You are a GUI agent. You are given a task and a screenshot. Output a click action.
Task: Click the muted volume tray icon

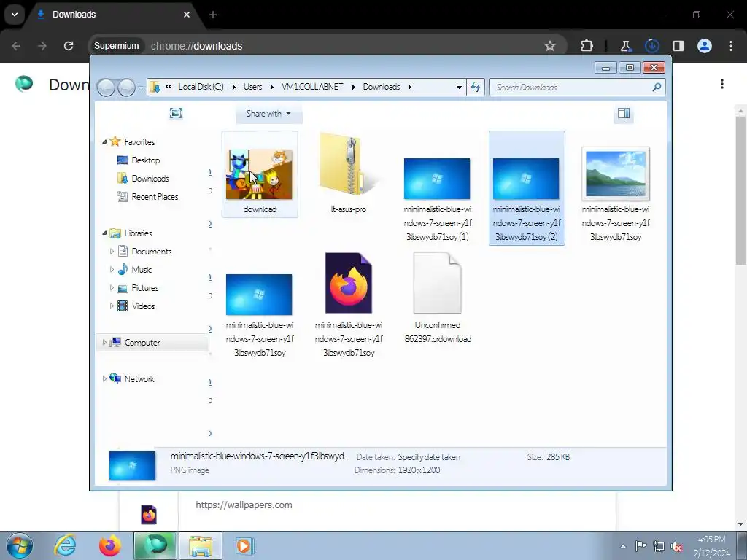pos(676,547)
